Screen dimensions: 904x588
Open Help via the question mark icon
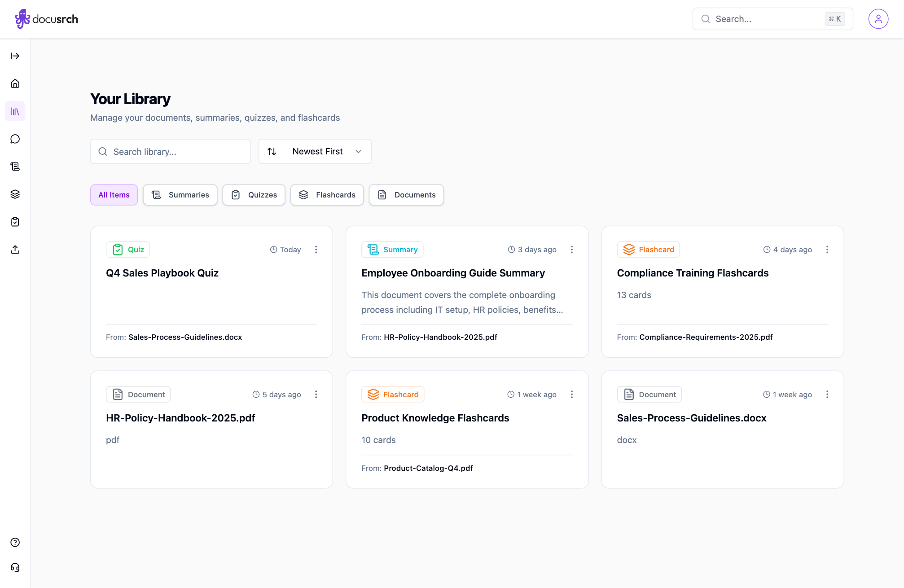click(15, 542)
